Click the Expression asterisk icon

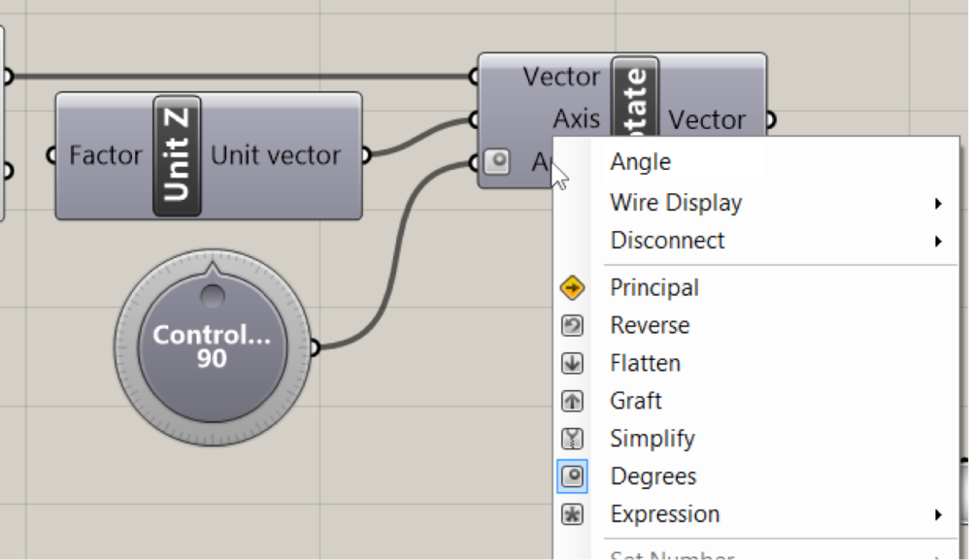572,514
